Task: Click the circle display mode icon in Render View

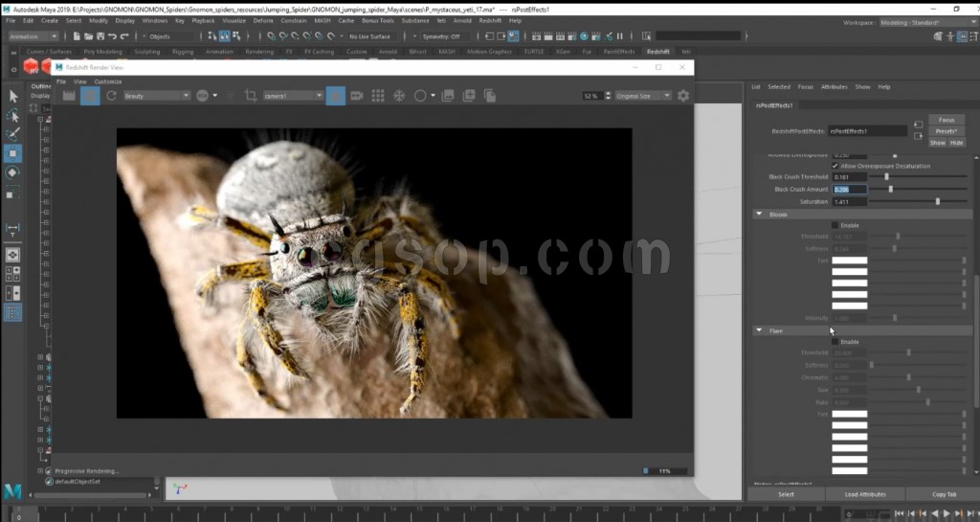Action: pos(420,96)
